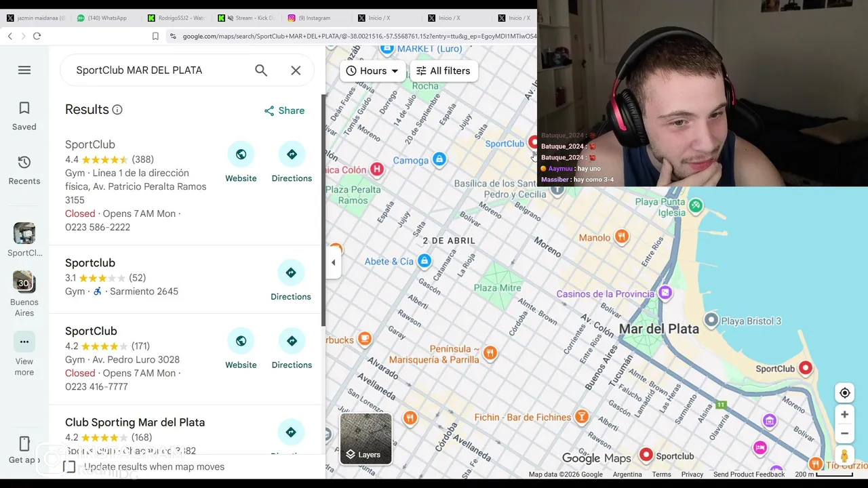Share the results list
Image resolution: width=868 pixels, height=488 pixels.
284,110
